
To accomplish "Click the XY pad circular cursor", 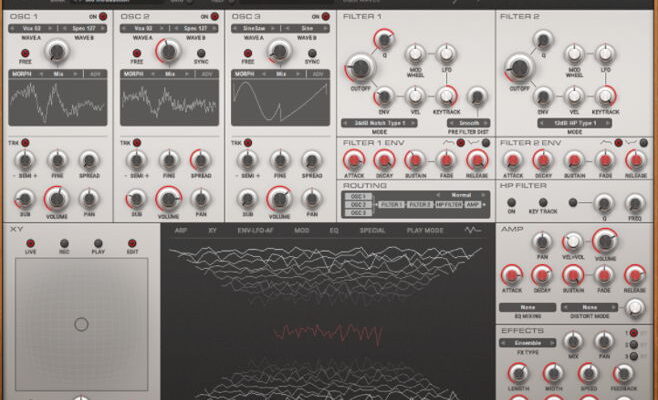I will pyautogui.click(x=79, y=323).
